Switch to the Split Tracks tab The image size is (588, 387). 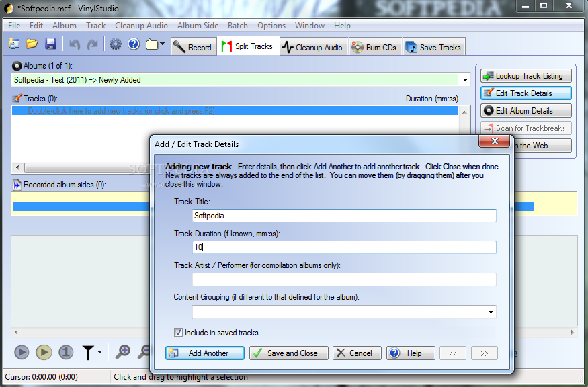click(248, 46)
